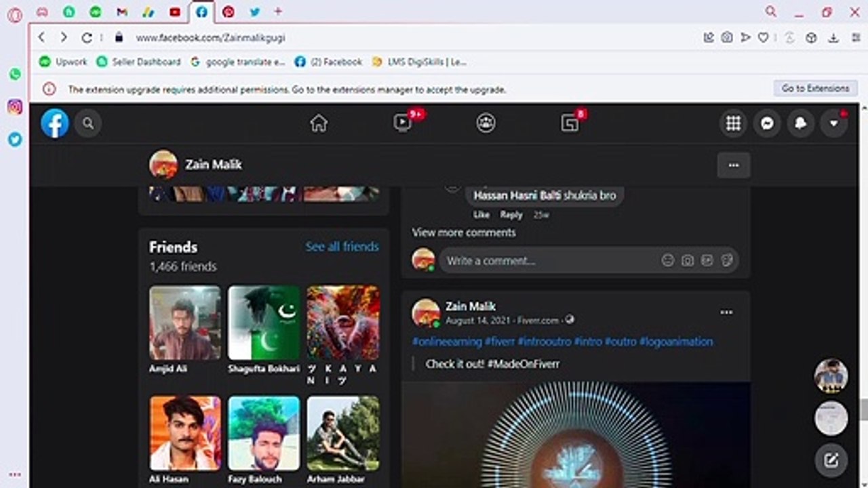Open Messenger from the top bar

coord(767,123)
